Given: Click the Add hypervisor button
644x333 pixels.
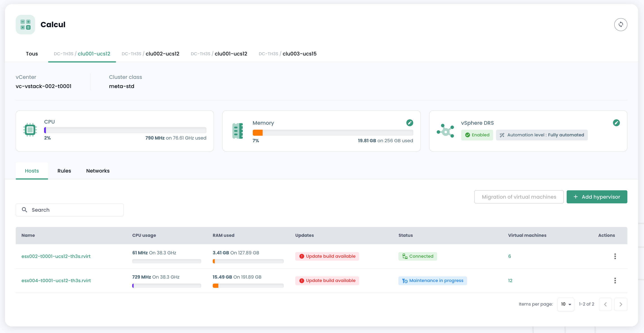Looking at the screenshot, I should point(597,197).
